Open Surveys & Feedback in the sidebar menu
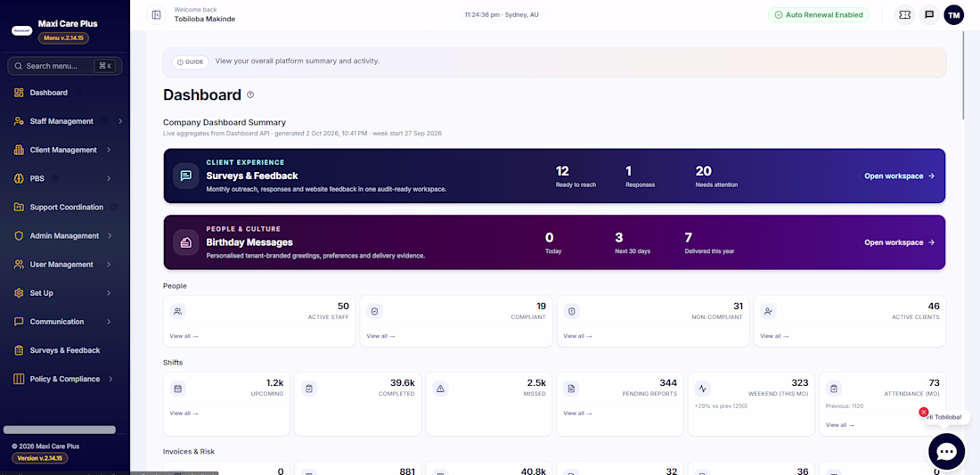This screenshot has height=475, width=980. pos(65,350)
